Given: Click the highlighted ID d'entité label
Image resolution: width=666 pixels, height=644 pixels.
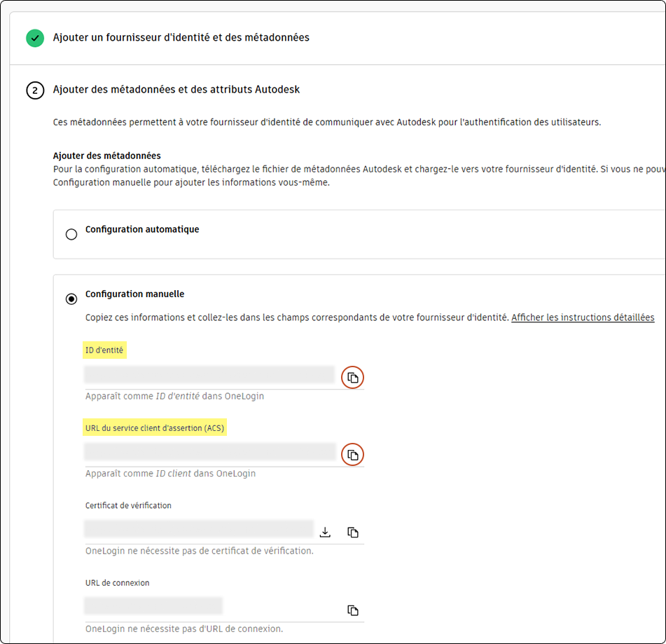Looking at the screenshot, I should pyautogui.click(x=104, y=350).
